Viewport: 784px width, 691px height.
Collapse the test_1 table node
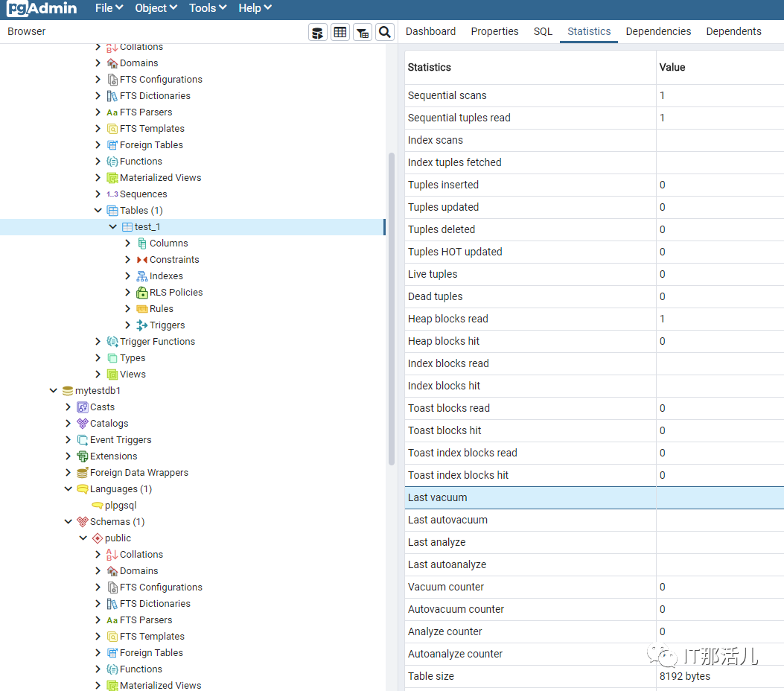113,227
